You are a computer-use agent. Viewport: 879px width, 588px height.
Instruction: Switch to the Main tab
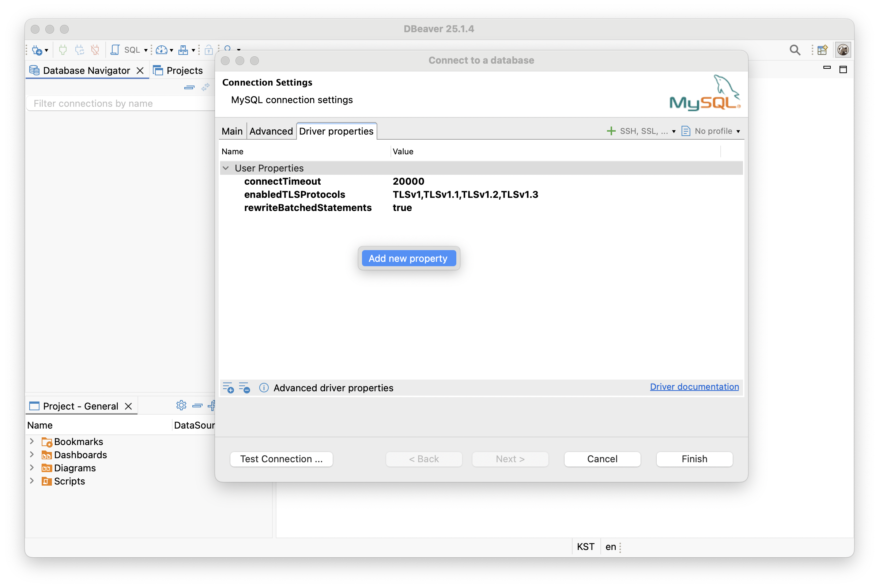232,131
